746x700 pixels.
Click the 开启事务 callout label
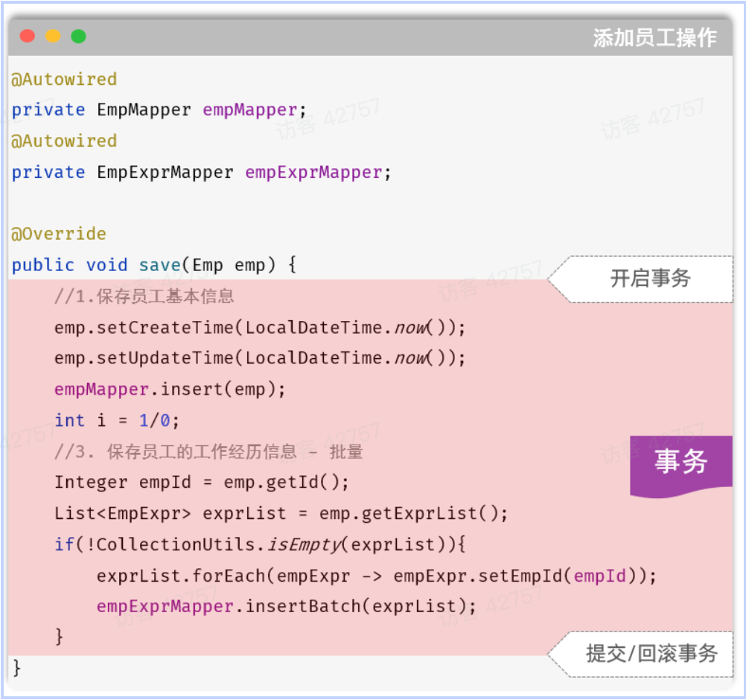pyautogui.click(x=650, y=279)
